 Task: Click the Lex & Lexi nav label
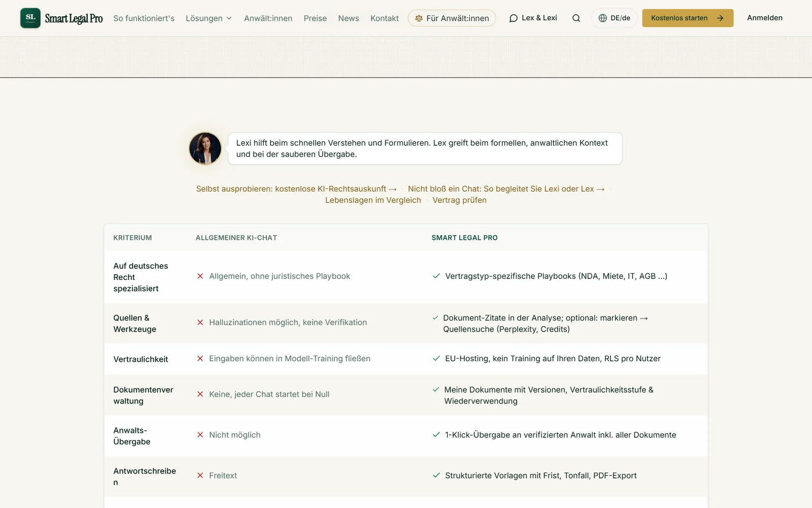(539, 18)
